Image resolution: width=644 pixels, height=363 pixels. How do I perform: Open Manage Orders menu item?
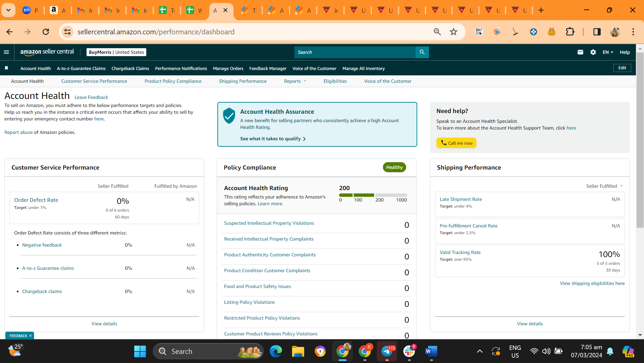(228, 68)
